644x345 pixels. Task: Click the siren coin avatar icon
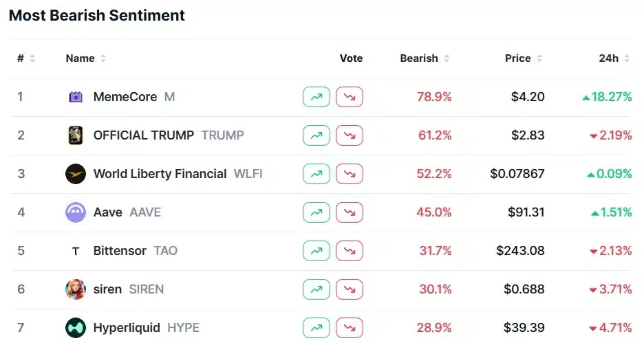[x=76, y=289]
